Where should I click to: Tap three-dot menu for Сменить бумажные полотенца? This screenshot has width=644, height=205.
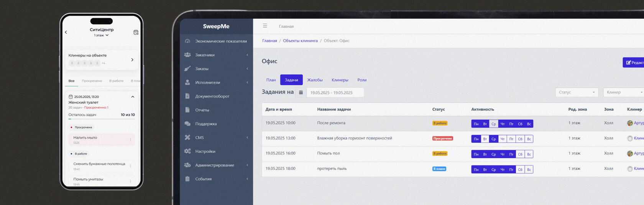pyautogui.click(x=131, y=166)
